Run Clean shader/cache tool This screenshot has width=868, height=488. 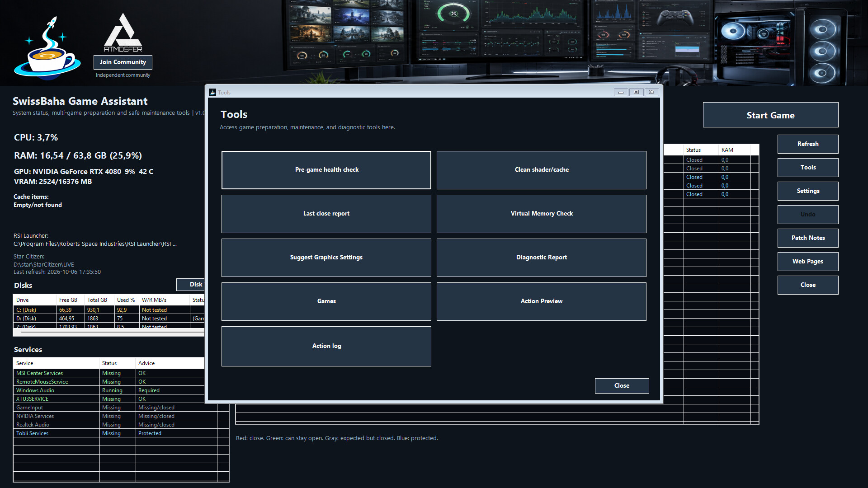[x=542, y=170]
